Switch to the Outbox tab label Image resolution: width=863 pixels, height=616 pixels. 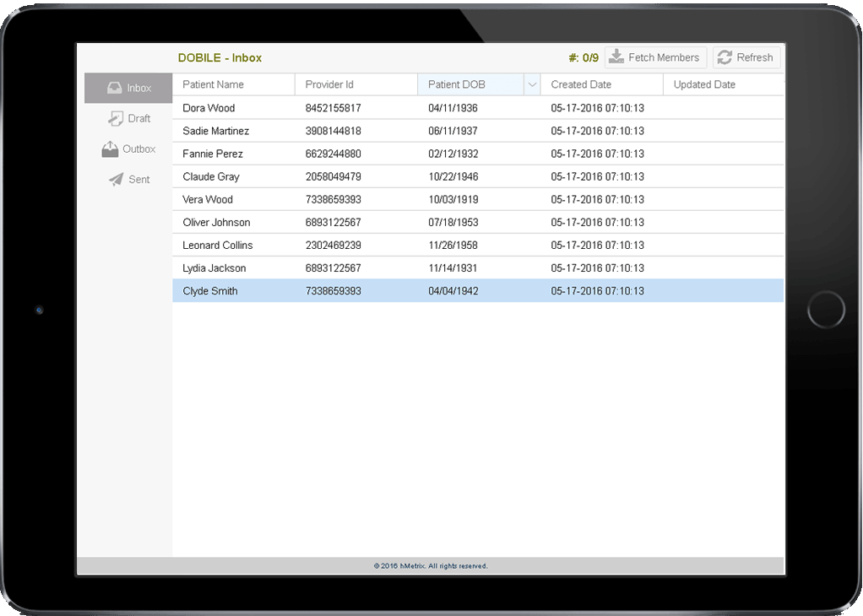click(x=139, y=149)
